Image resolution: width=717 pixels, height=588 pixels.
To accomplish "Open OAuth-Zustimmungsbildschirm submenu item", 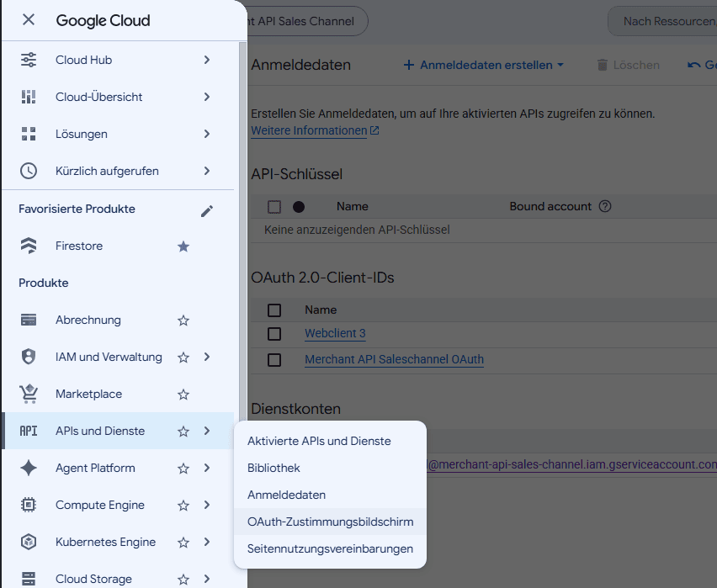I will tap(330, 522).
